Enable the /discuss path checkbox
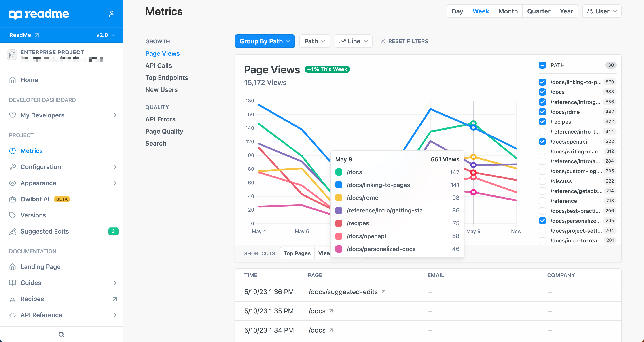The width and height of the screenshot is (644, 342). (542, 181)
